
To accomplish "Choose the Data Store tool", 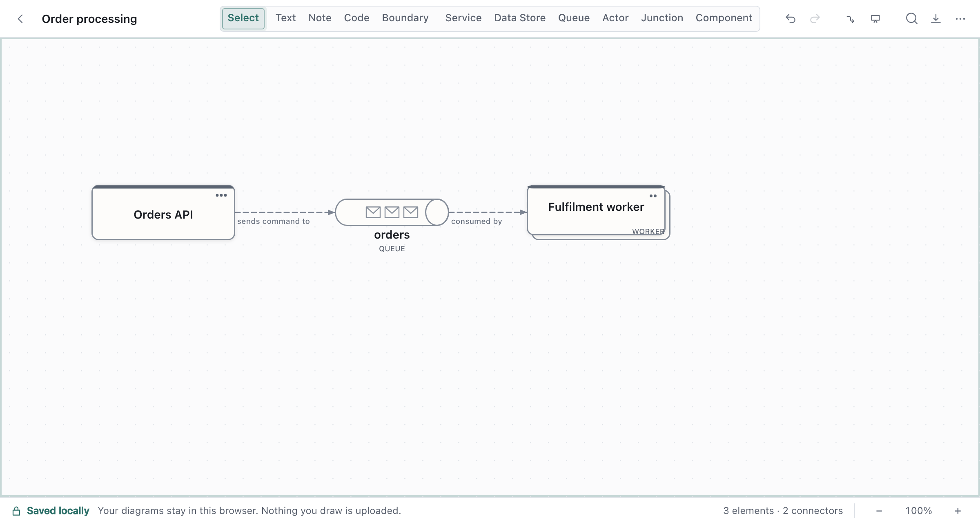I will pyautogui.click(x=520, y=18).
